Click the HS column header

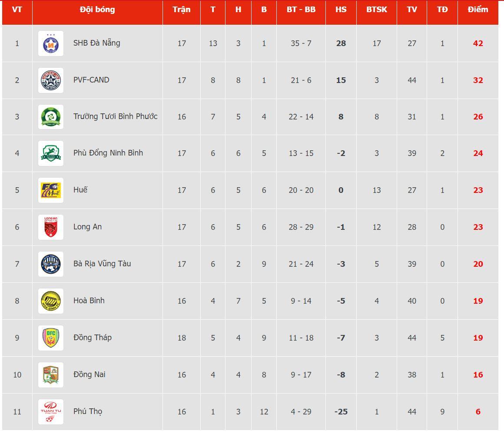[x=341, y=10]
